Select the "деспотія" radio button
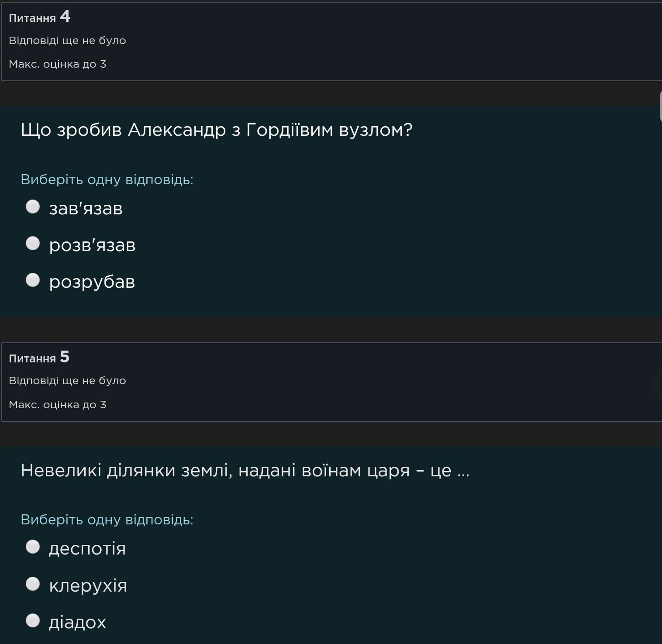 (x=33, y=547)
